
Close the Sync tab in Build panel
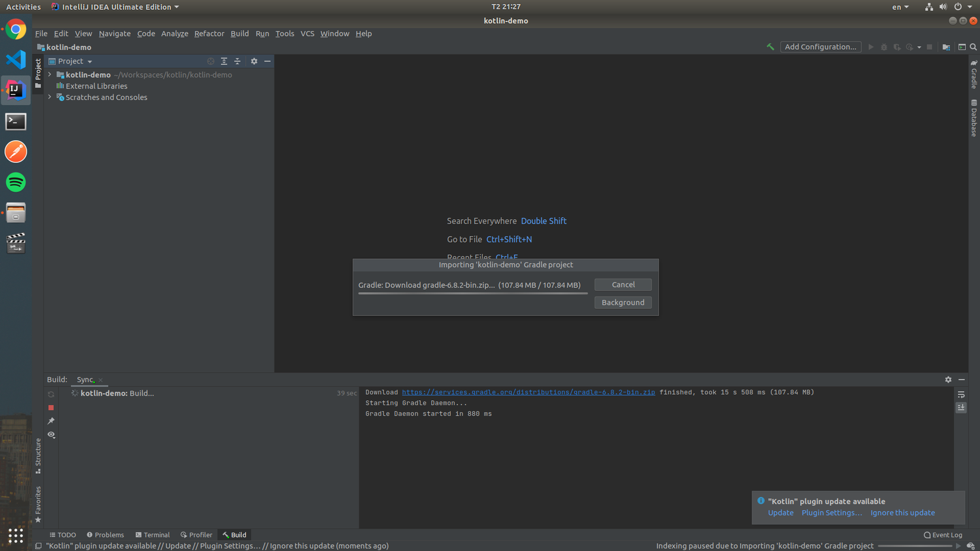[101, 380]
